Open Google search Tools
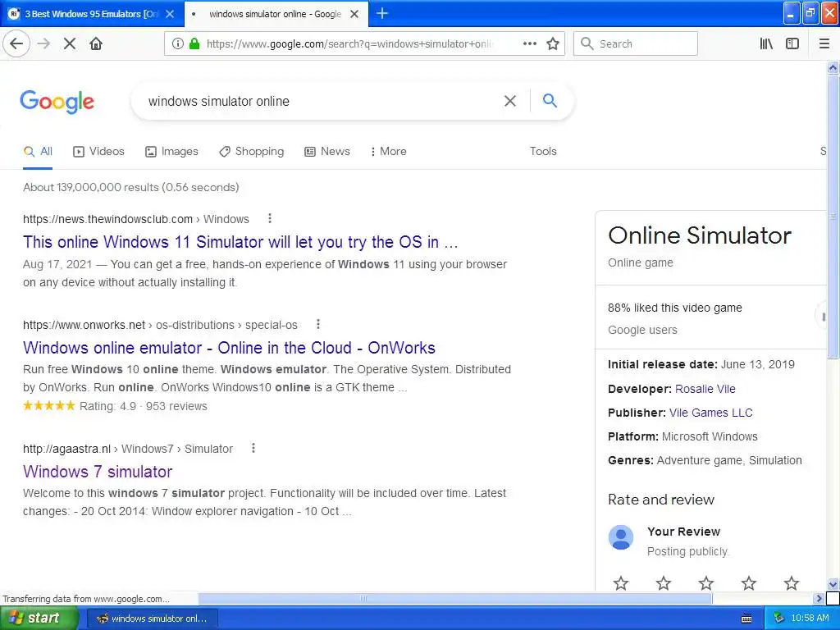The height and width of the screenshot is (630, 840). [x=543, y=152]
